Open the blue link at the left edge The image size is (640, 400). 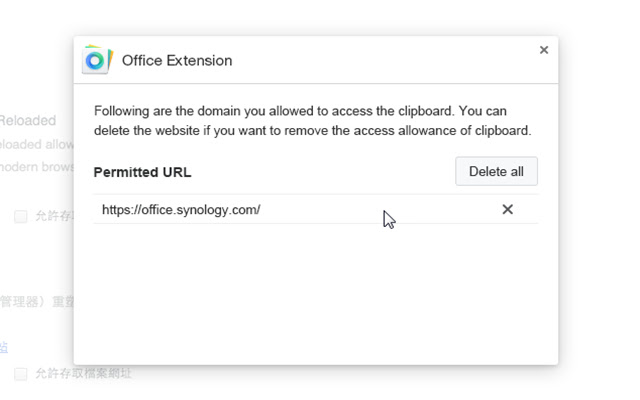tap(3, 346)
